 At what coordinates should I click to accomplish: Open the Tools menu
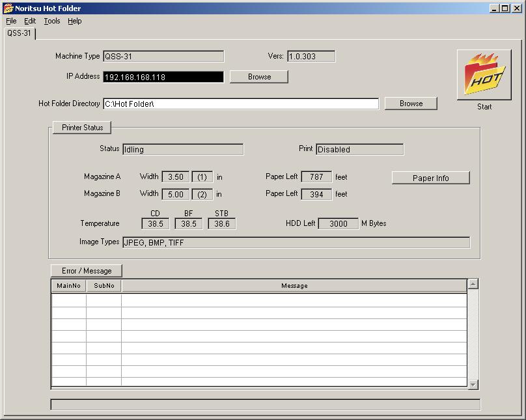pyautogui.click(x=52, y=21)
